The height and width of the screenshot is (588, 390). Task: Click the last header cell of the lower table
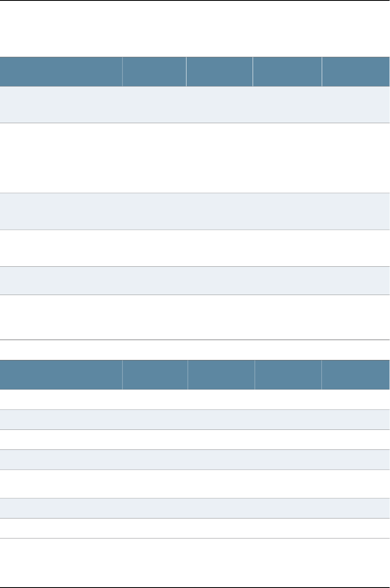pos(356,375)
